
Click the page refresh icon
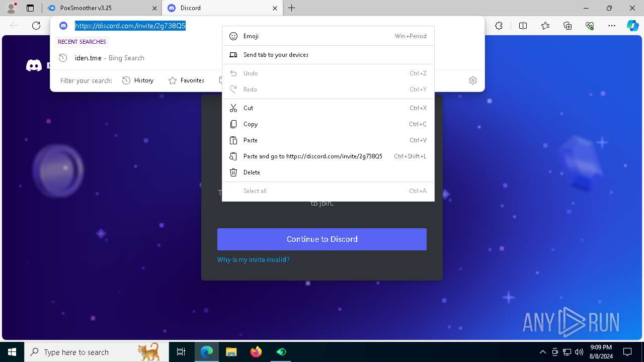pos(36,26)
